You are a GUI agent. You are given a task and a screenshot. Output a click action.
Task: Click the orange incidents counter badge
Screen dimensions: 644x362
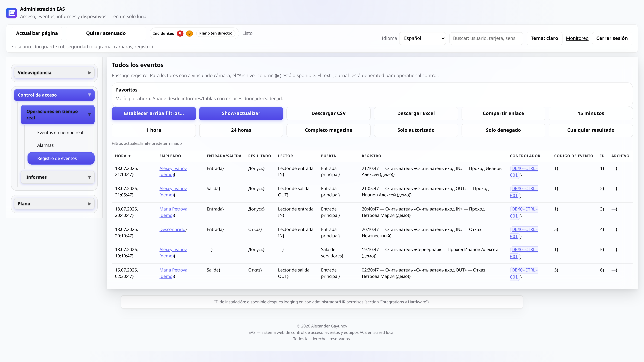[190, 33]
